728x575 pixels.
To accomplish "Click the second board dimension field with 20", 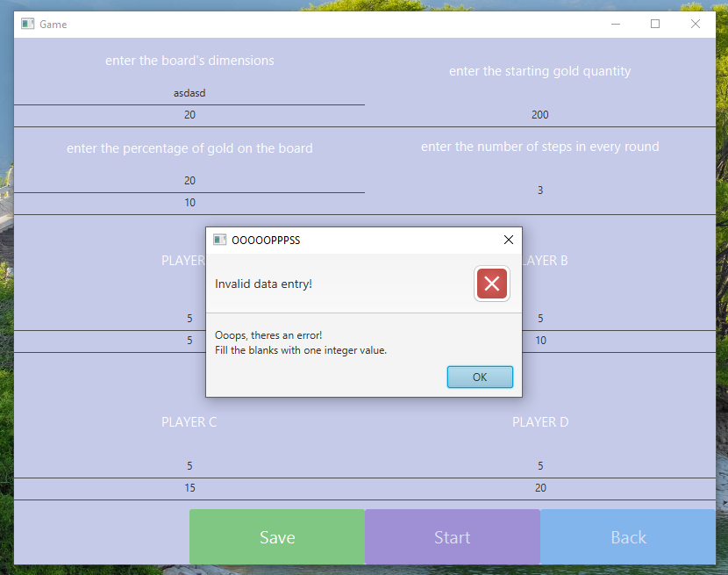I will click(x=189, y=115).
